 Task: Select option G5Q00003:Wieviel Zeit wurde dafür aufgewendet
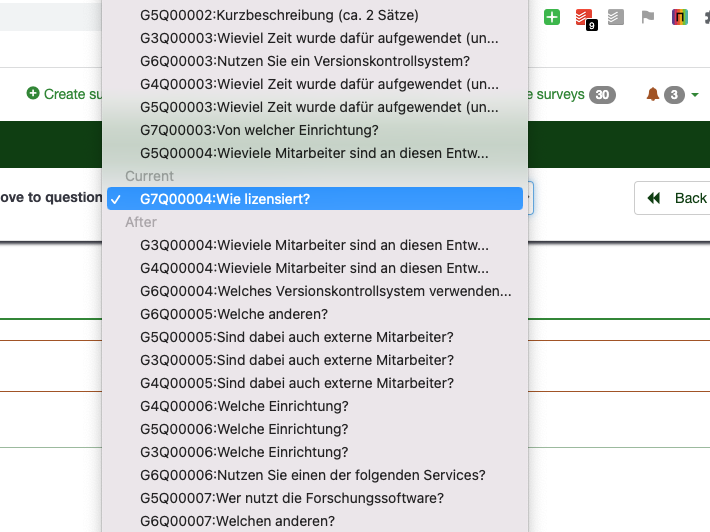[315, 107]
